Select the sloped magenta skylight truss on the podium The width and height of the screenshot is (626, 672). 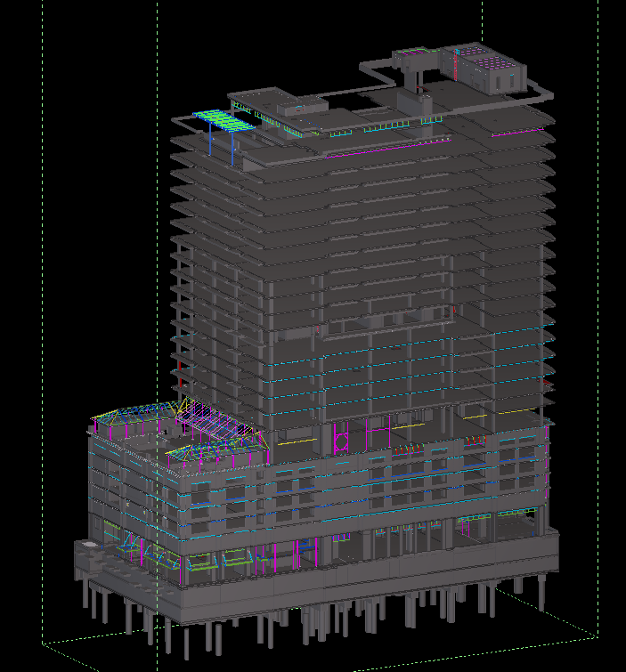pos(216,421)
